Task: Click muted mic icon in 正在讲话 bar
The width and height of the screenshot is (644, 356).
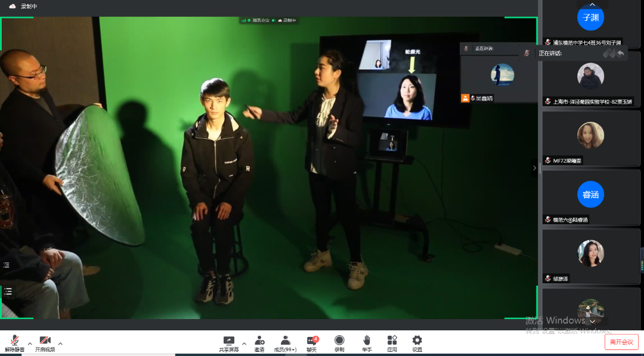Action: pyautogui.click(x=527, y=54)
